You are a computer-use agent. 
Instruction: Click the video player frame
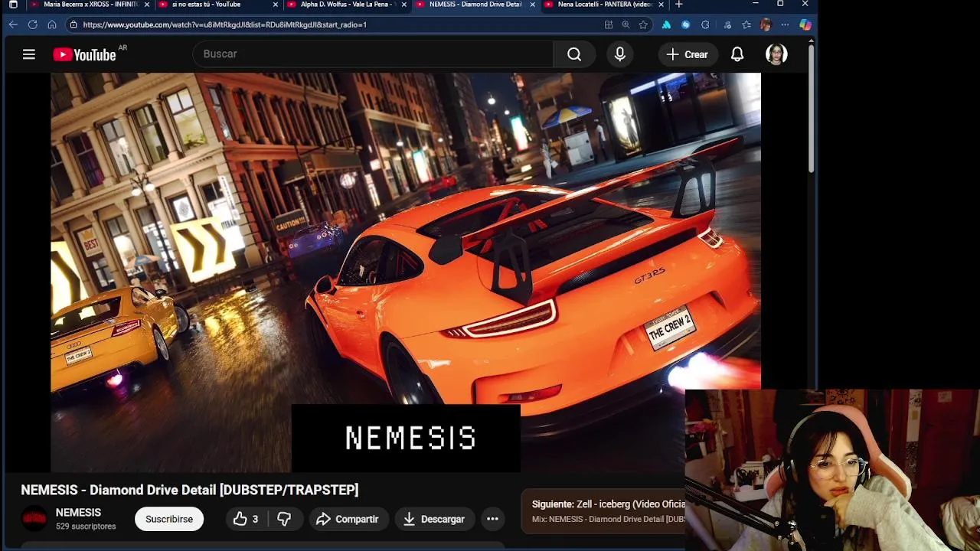pos(406,272)
